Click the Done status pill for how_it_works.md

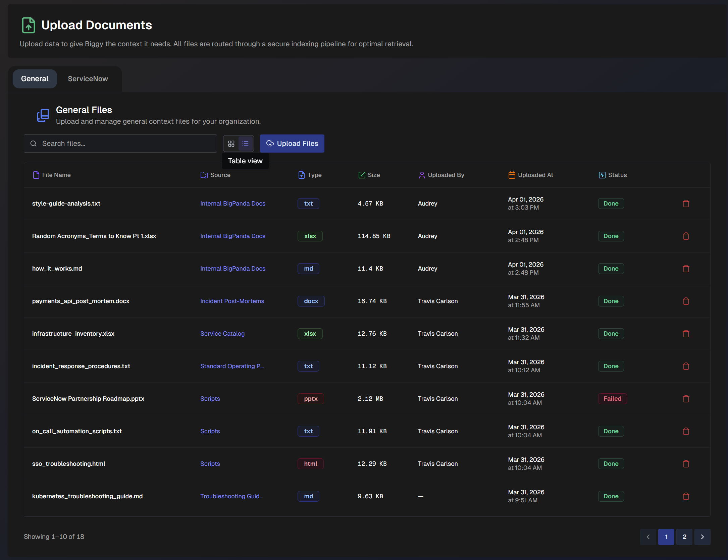point(610,268)
